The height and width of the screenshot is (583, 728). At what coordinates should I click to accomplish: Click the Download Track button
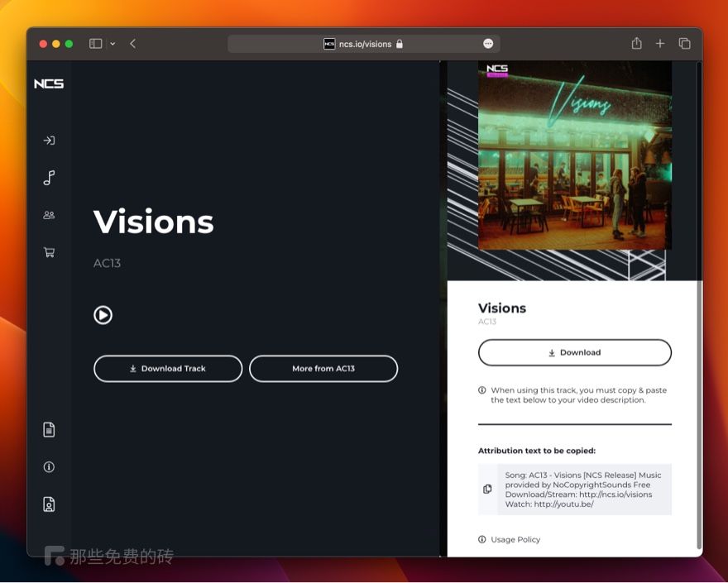point(168,369)
